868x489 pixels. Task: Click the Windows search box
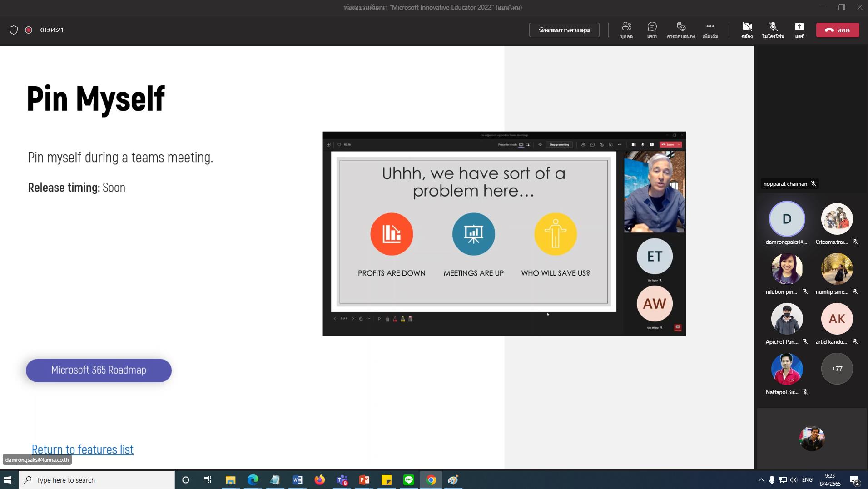tap(97, 480)
